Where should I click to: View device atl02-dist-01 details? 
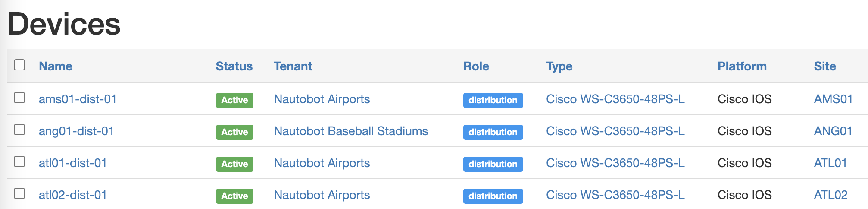point(72,195)
